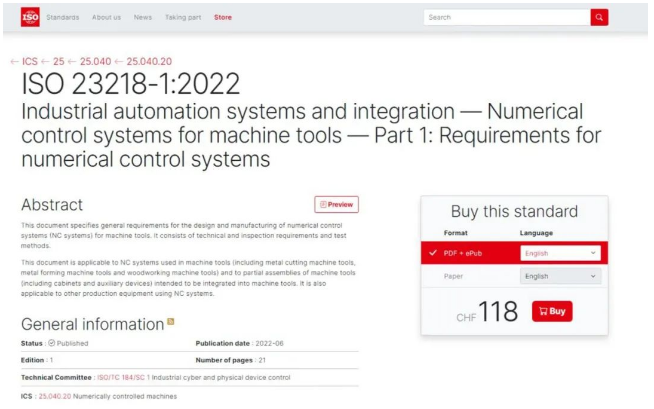654x409 pixels.
Task: Click the ISO 23218-1:2022 title
Action: 131,84
